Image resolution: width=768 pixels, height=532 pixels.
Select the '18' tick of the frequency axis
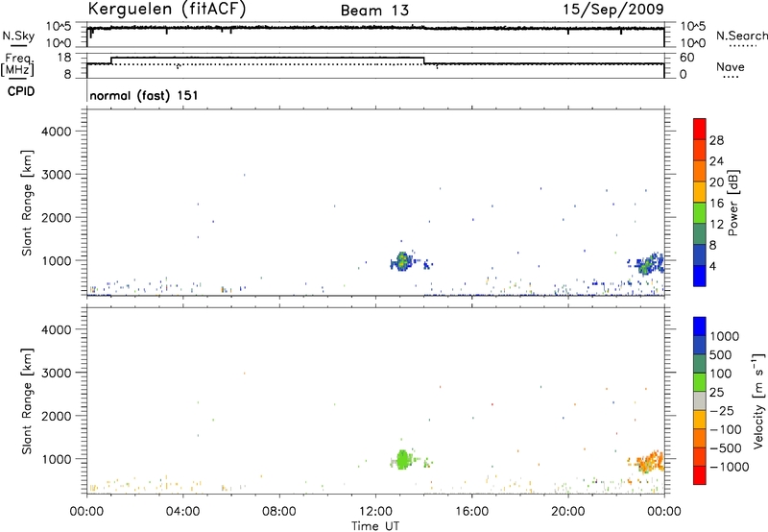[x=64, y=58]
